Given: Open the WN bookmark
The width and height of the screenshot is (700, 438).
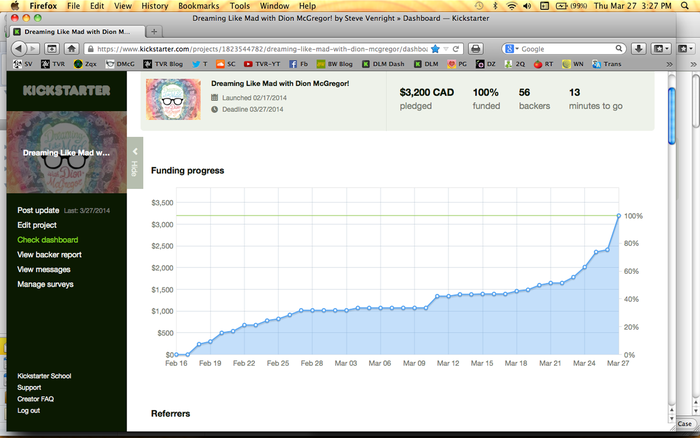Looking at the screenshot, I should [573, 64].
